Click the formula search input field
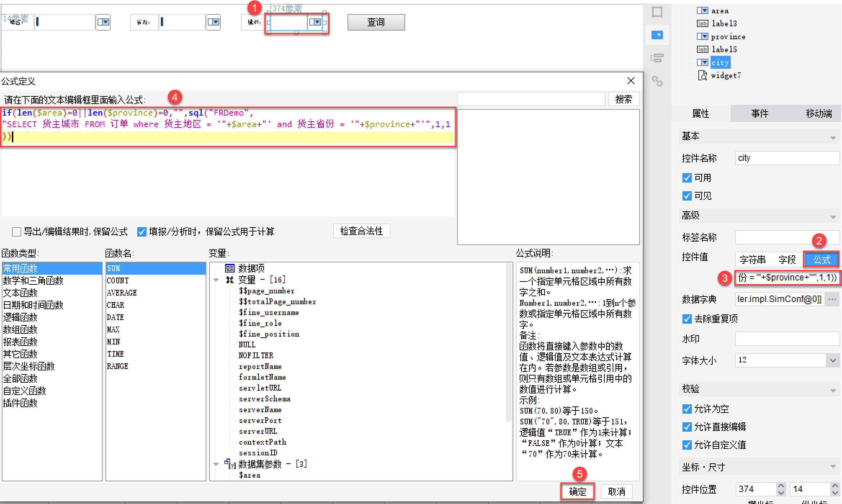This screenshot has height=504, width=842. 531,99
